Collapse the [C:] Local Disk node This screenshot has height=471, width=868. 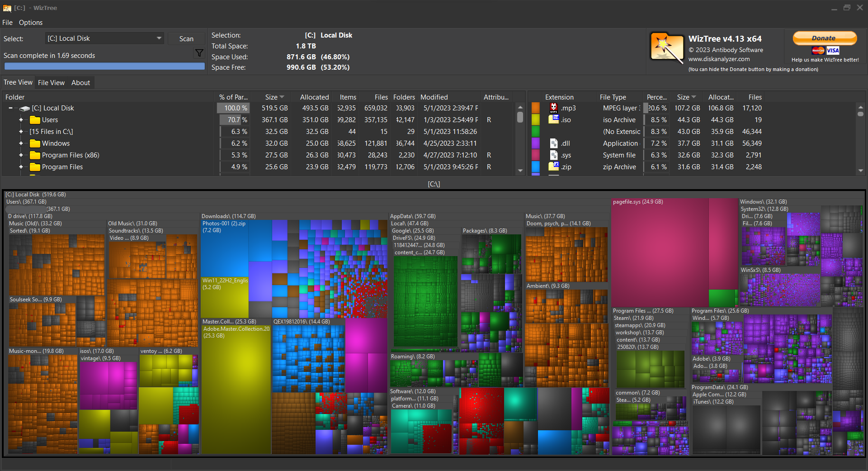10,108
